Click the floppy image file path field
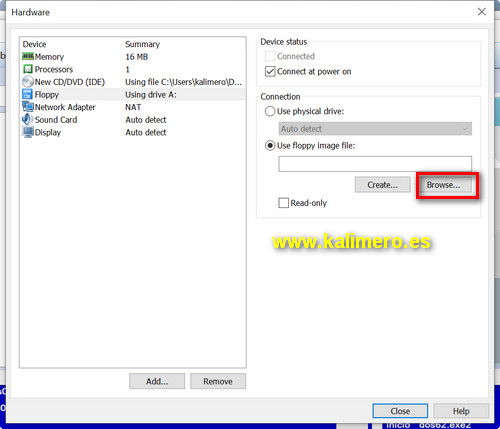 point(375,164)
